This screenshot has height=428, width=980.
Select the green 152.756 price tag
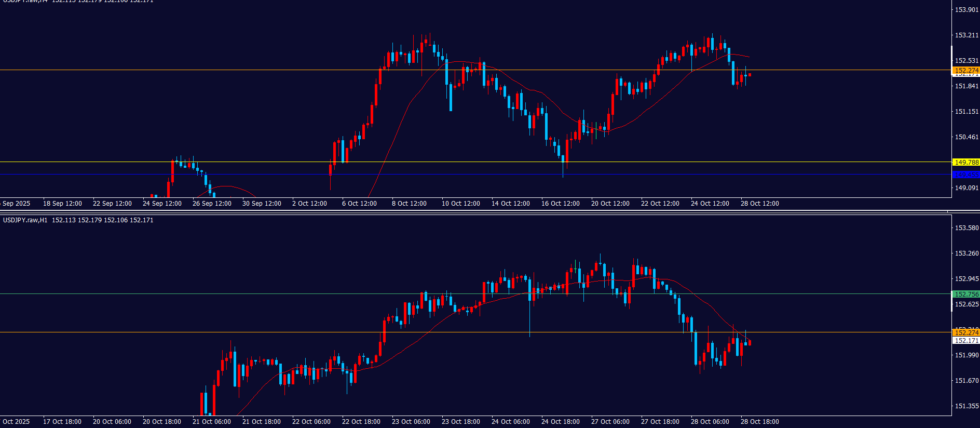[x=966, y=294]
